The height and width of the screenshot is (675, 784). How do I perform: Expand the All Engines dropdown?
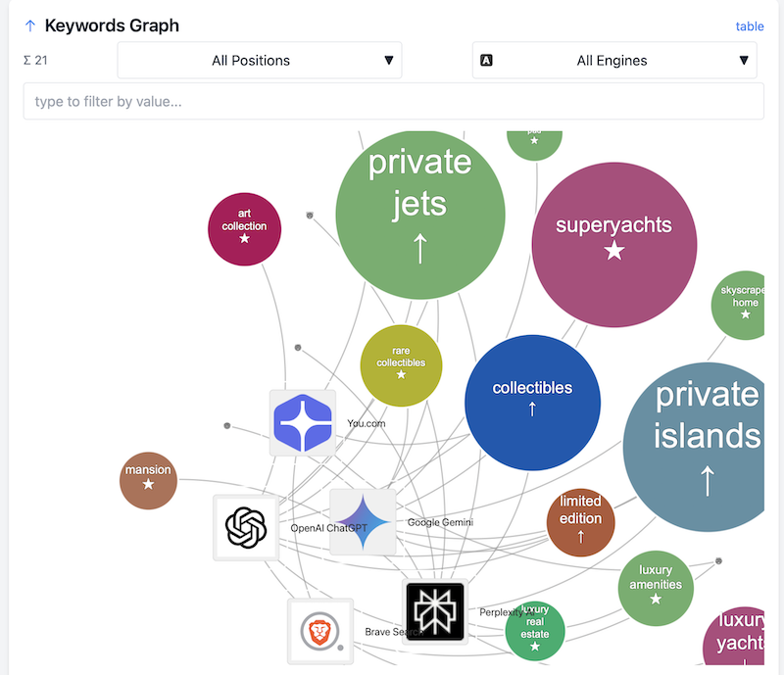[x=613, y=60]
